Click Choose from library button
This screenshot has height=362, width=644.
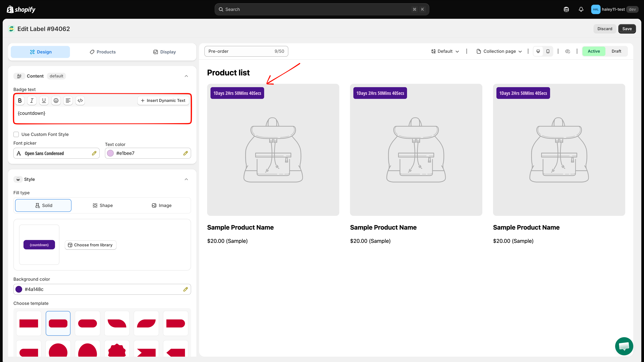point(91,245)
